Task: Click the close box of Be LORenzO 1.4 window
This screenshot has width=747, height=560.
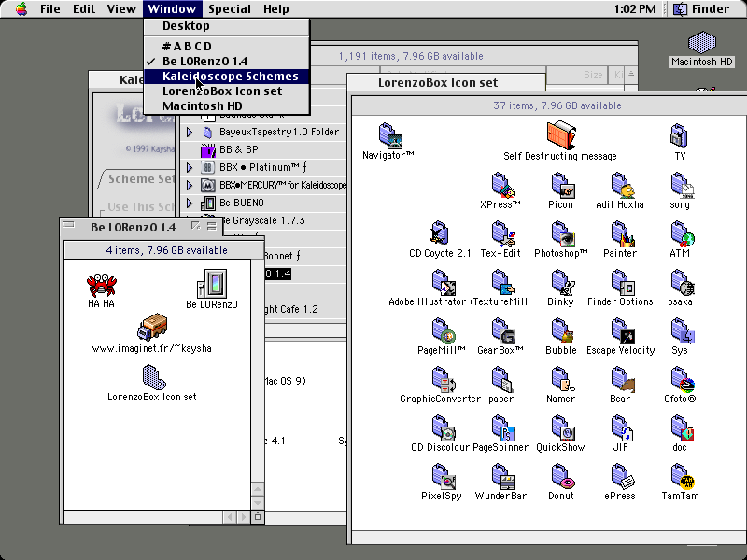Action: [68, 225]
